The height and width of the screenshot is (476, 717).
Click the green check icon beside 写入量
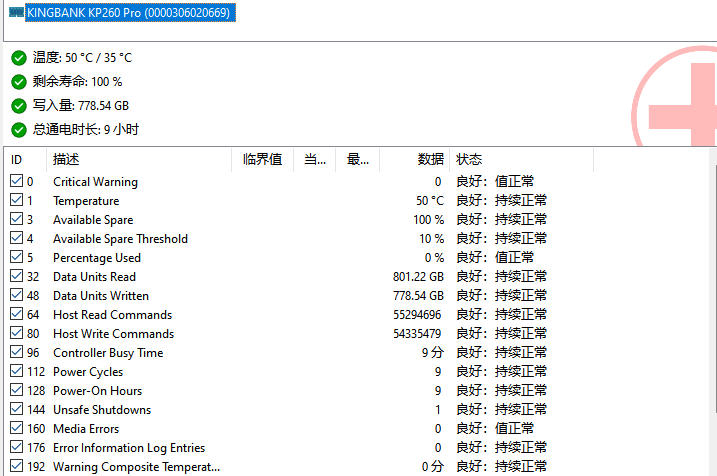pos(19,106)
